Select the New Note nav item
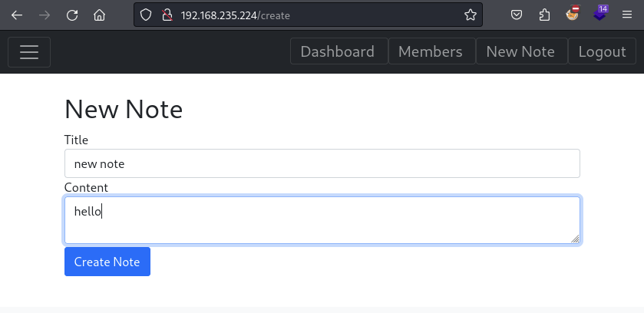The image size is (644, 313). 520,51
